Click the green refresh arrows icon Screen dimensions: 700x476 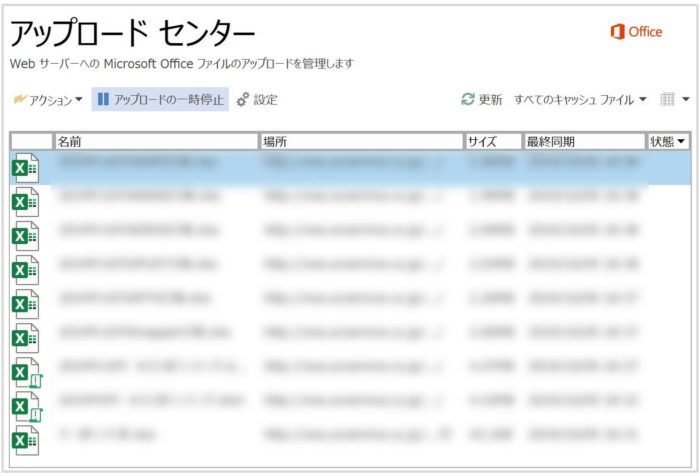coord(468,99)
